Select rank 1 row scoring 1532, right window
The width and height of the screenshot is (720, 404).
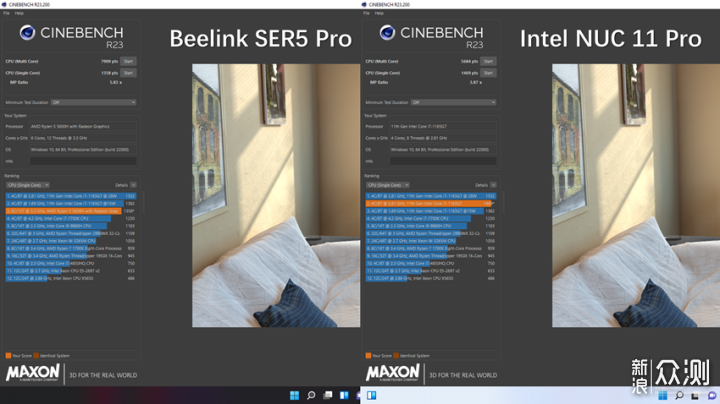tap(431, 196)
